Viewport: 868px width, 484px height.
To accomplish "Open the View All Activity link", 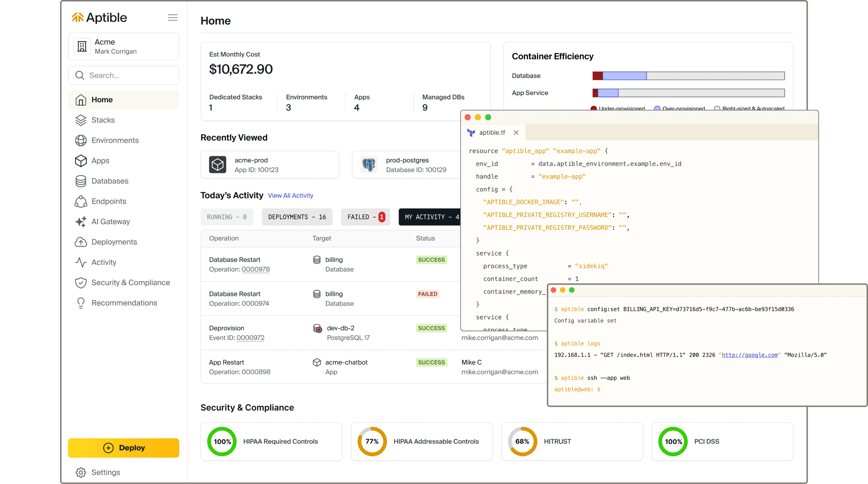I will [290, 195].
